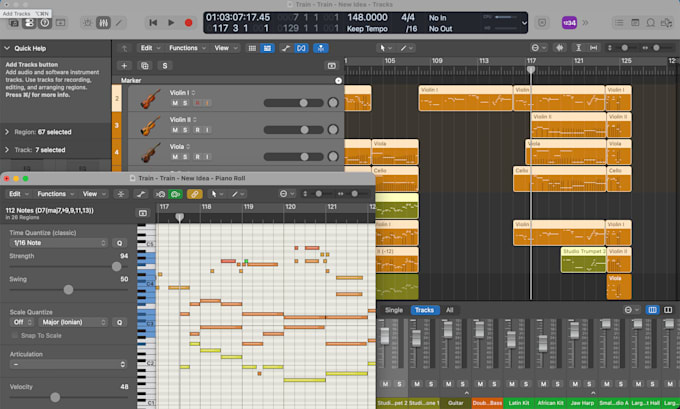Click the red Record button
This screenshot has height=409, width=680.
pos(188,23)
